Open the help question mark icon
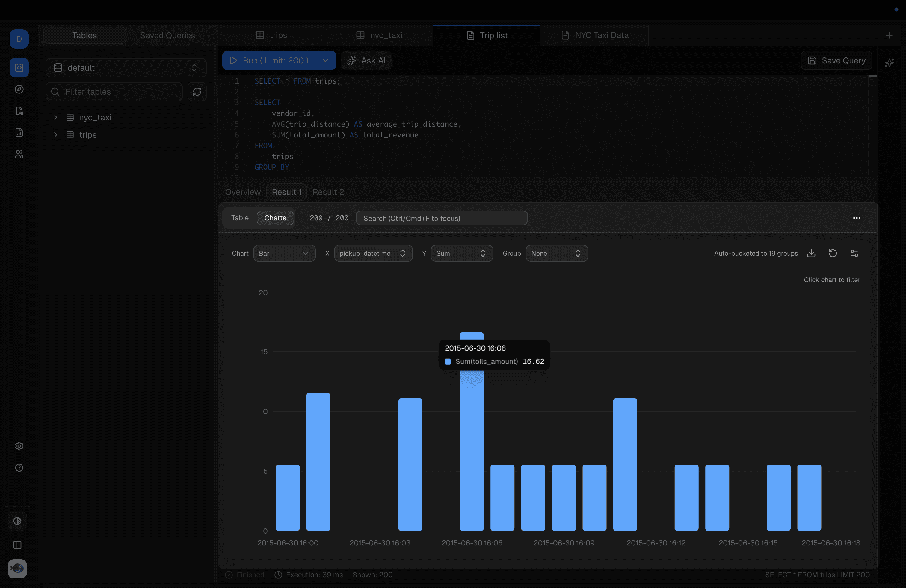The height and width of the screenshot is (588, 906). [19, 468]
